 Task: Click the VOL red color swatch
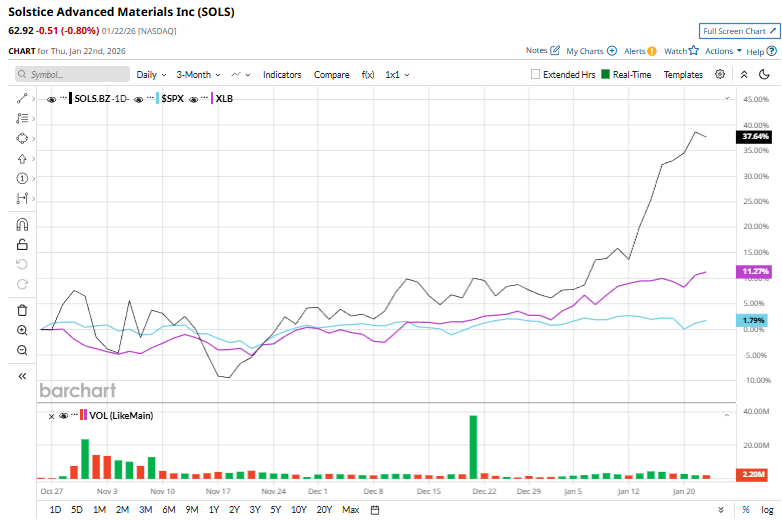point(81,415)
